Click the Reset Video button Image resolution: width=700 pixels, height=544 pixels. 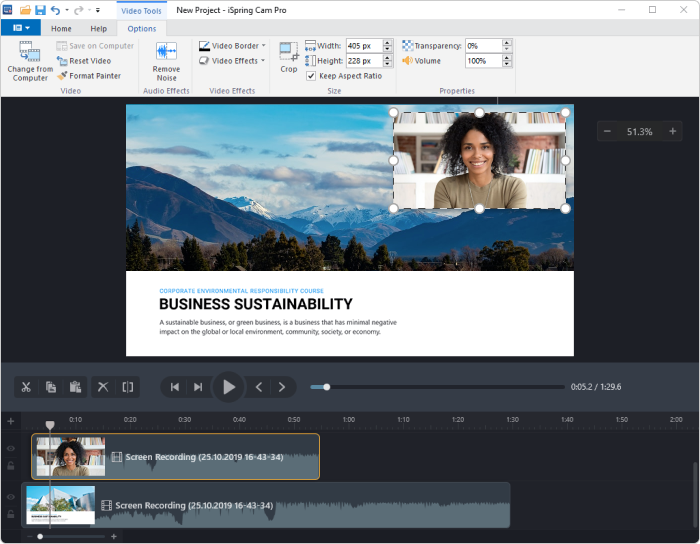pos(84,61)
